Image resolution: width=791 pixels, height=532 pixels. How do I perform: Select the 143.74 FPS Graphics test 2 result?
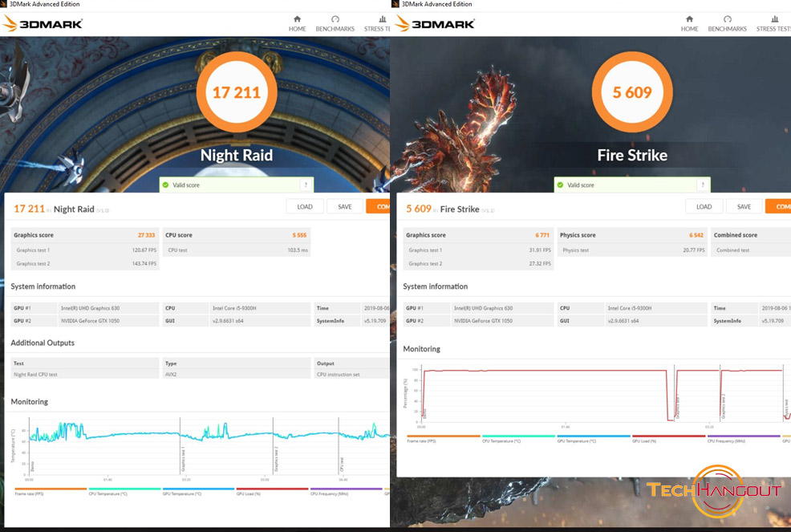[144, 263]
